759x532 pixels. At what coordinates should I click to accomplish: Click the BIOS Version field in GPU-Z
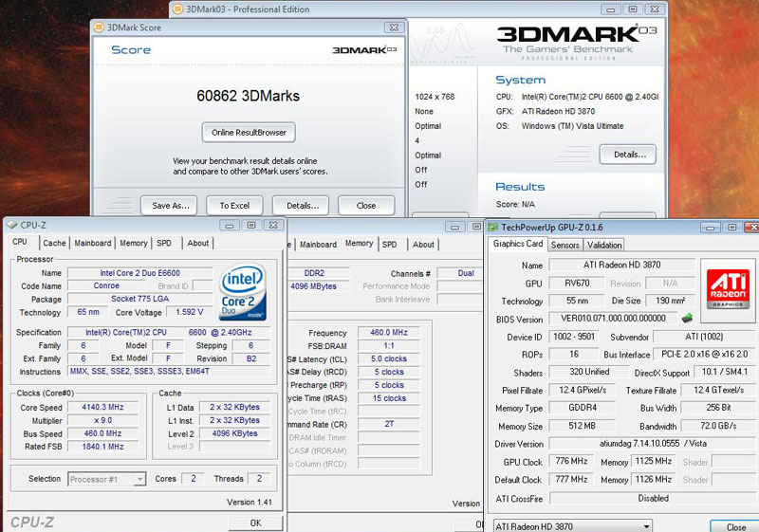coord(613,319)
